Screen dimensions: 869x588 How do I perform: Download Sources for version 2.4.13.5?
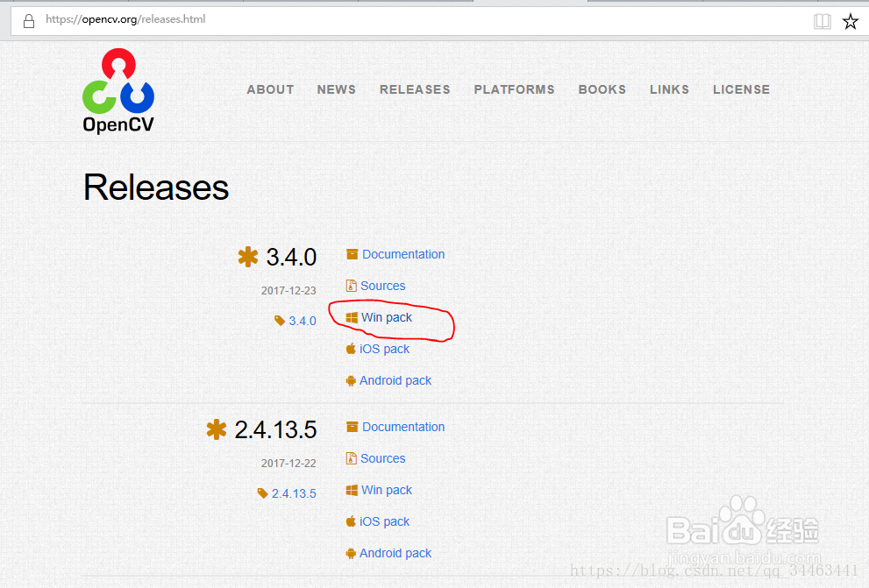383,458
